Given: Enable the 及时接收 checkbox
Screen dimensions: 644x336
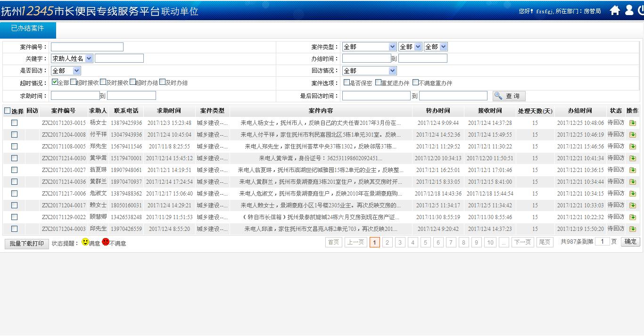Looking at the screenshot, I should pos(103,82).
